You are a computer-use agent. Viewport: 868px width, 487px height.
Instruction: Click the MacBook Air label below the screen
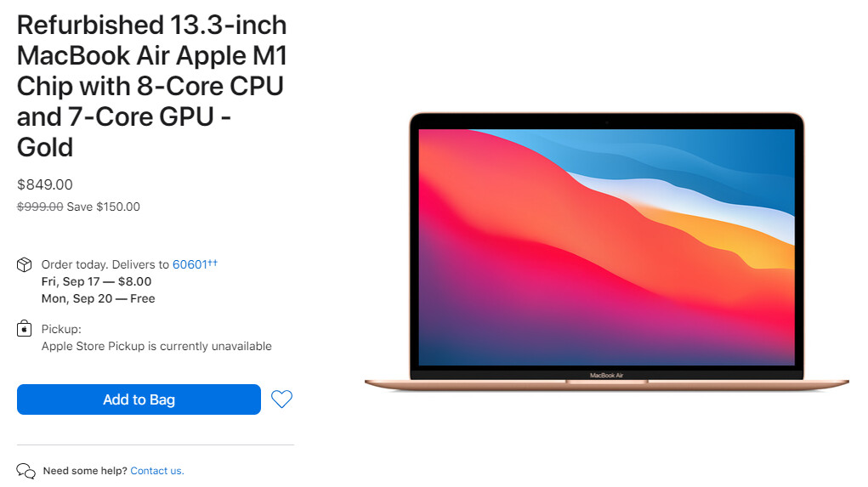pos(607,375)
